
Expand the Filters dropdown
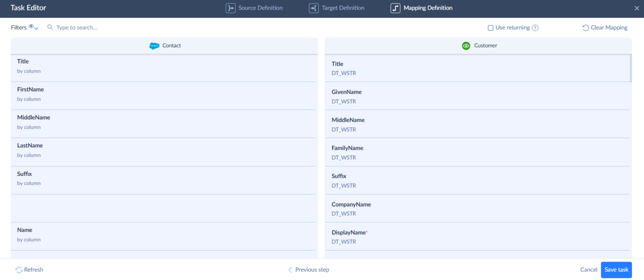[x=24, y=28]
